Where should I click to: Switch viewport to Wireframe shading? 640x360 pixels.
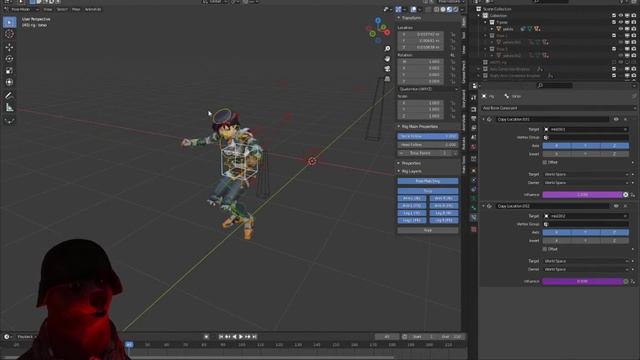(x=437, y=9)
